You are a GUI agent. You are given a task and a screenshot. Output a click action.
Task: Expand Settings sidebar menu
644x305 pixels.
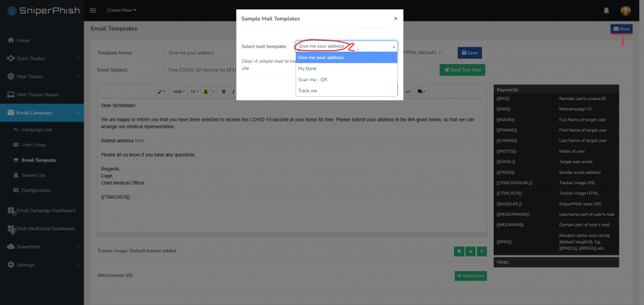click(x=42, y=265)
